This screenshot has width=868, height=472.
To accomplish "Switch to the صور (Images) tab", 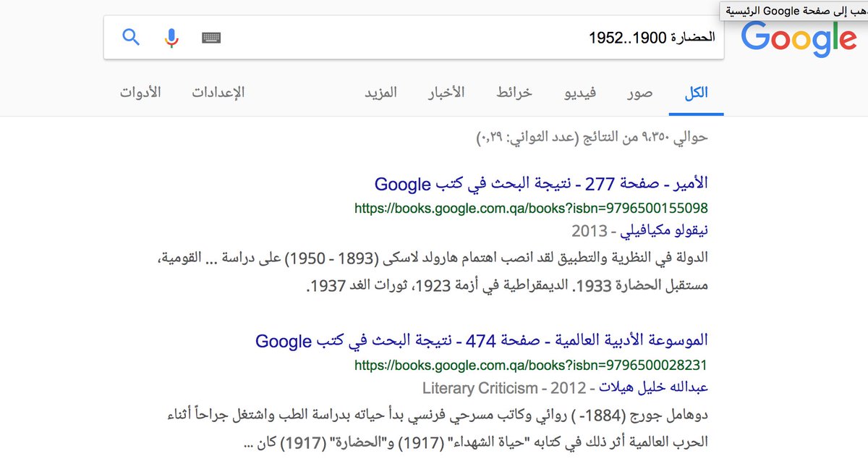I will pos(639,93).
